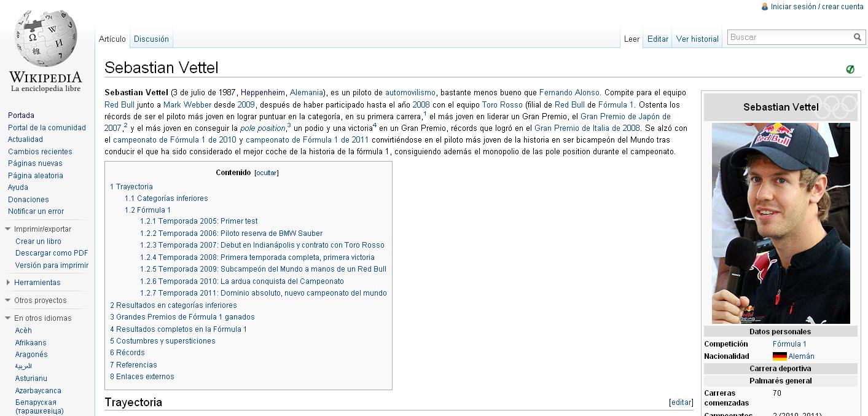Click the user icon beside Iniciar sesión
This screenshot has width=868, height=416.
[765, 7]
